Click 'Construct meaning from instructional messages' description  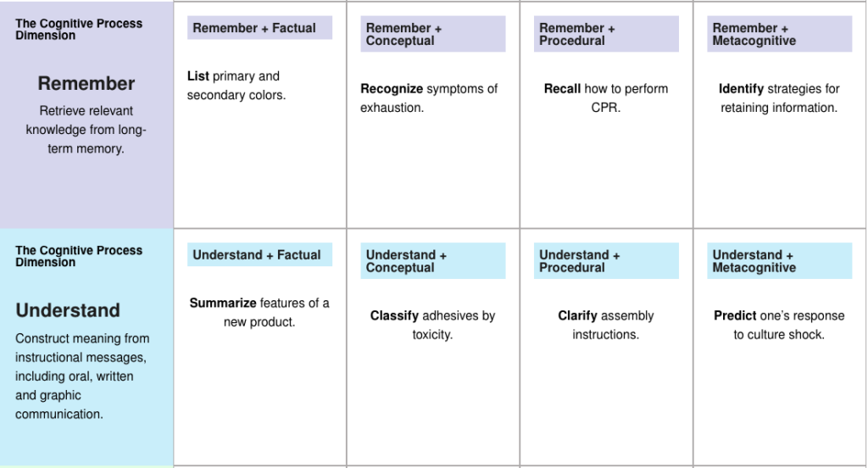82,376
